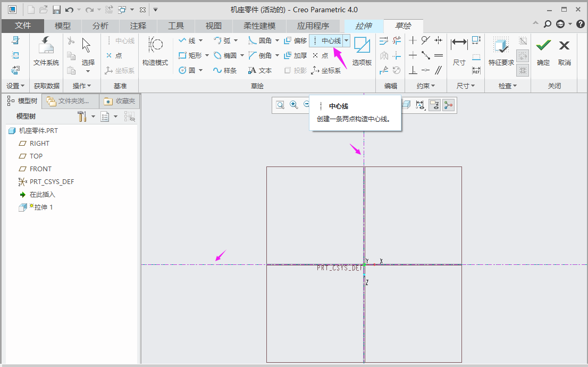
Task: Click the 文件系统 (file system) import icon
Action: tap(46, 51)
